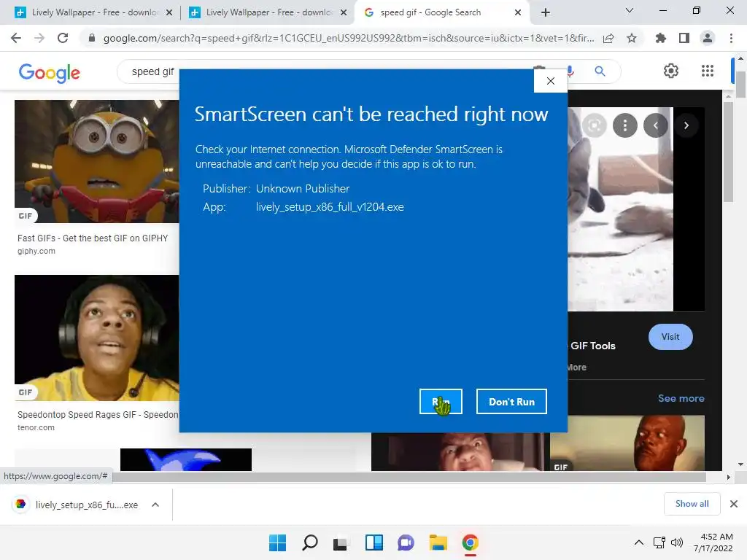
Task: Bookmark this page with the star icon
Action: point(632,38)
